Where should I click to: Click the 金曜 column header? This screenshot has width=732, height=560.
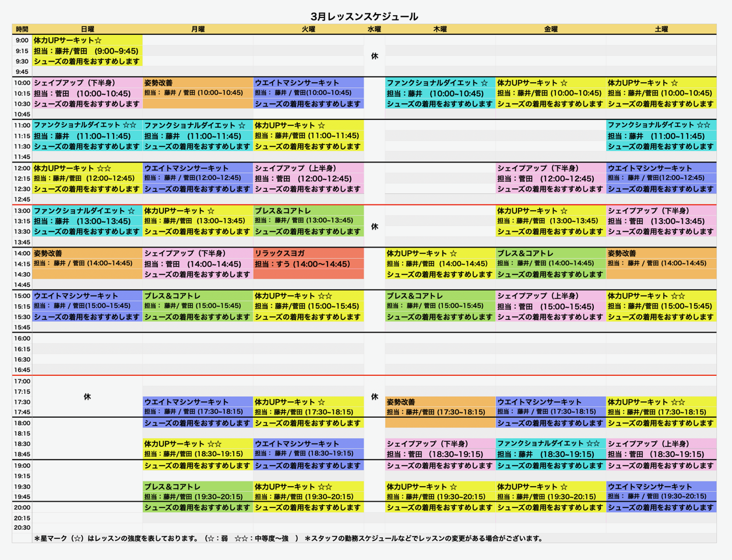[551, 29]
